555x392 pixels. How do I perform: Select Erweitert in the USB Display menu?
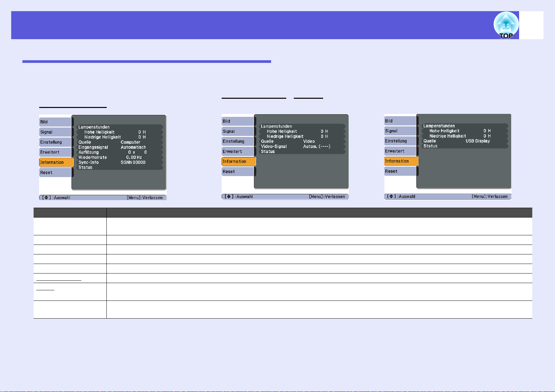coord(400,151)
